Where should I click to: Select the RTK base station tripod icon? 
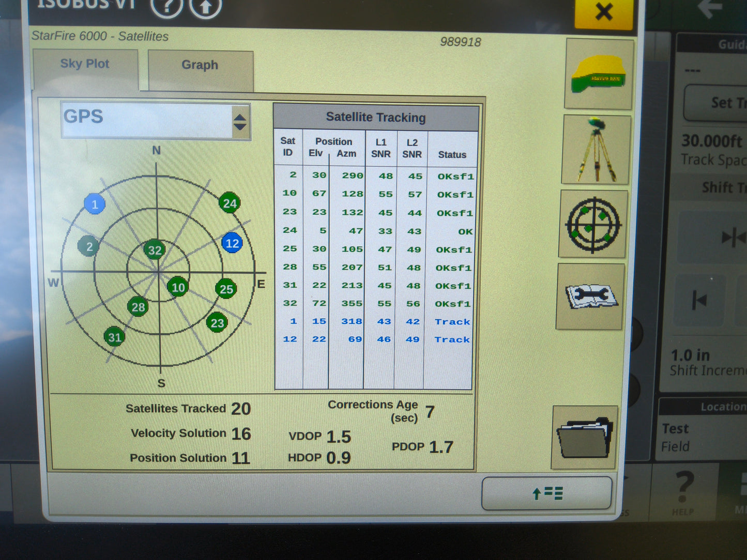pos(594,150)
